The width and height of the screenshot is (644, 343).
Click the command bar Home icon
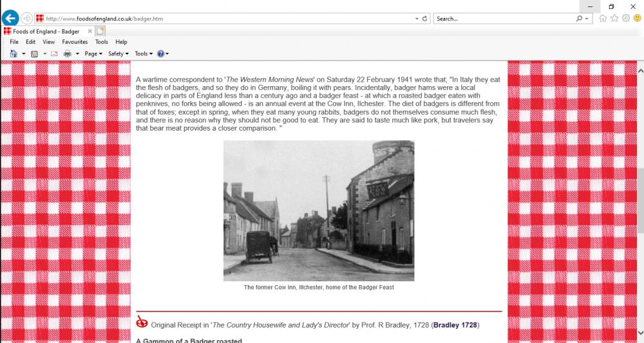[14, 54]
